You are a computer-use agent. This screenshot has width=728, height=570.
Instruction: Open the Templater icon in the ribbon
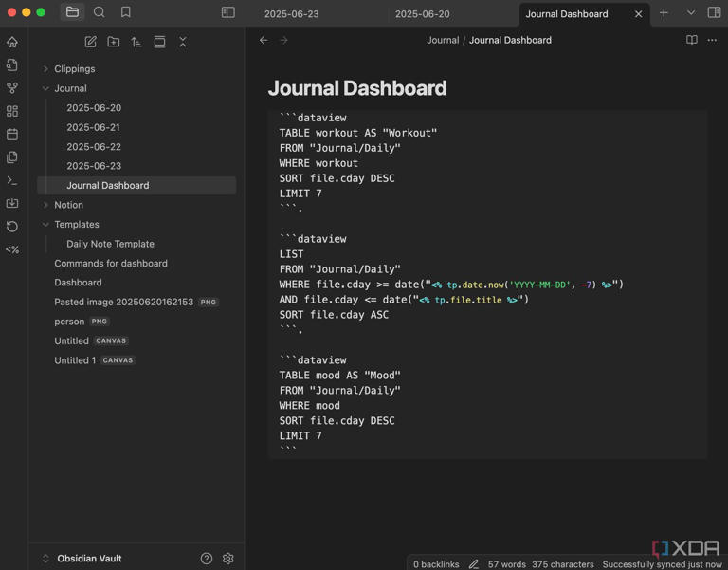[12, 249]
